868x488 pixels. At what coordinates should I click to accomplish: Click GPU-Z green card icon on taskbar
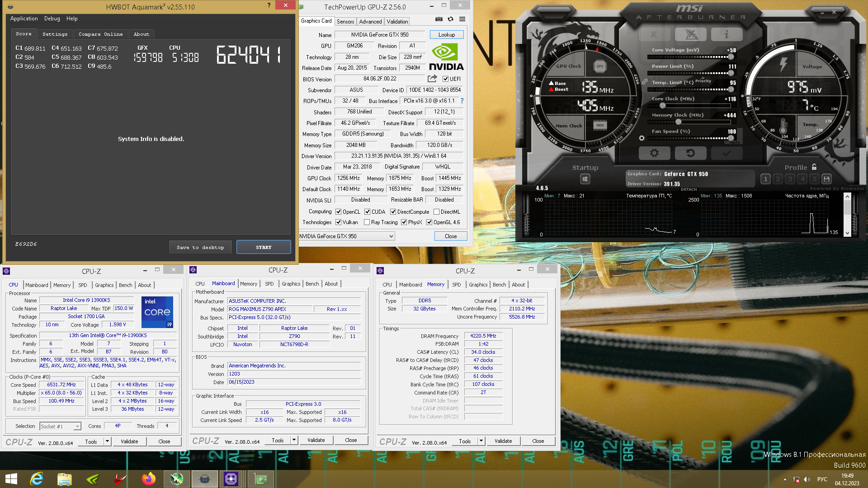tap(261, 479)
